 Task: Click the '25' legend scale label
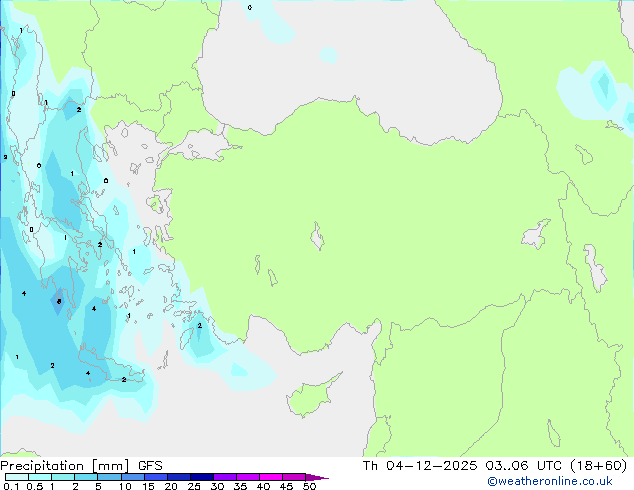(x=194, y=486)
